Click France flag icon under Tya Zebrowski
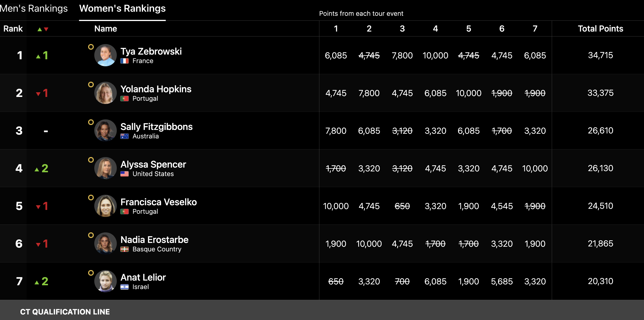 pos(125,61)
